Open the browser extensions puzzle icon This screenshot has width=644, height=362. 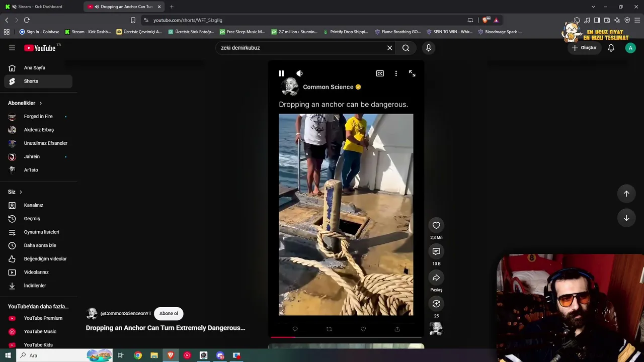point(577,20)
